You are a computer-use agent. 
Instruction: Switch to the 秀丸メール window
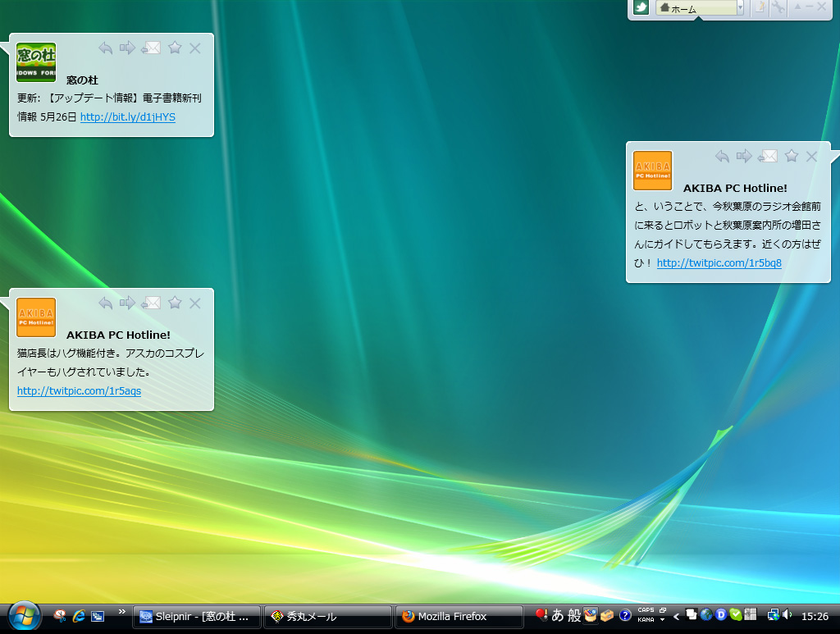(x=327, y=617)
